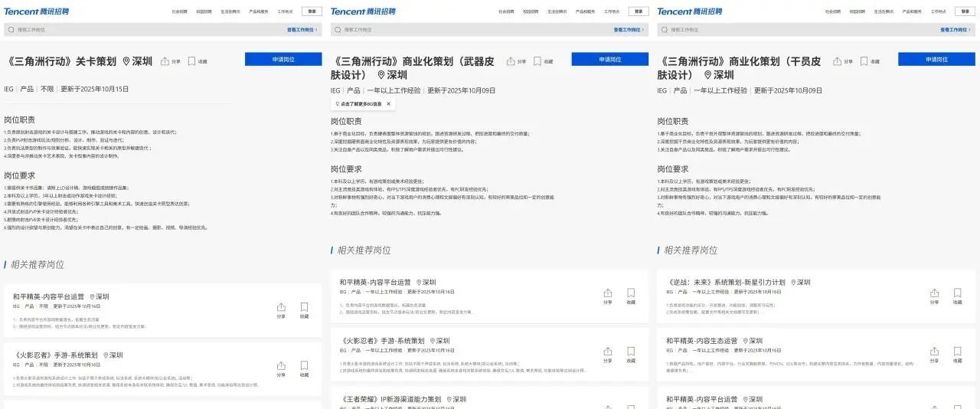Close the 点击了解更多BG信息 tooltip
The width and height of the screenshot is (980, 409).
point(388,103)
